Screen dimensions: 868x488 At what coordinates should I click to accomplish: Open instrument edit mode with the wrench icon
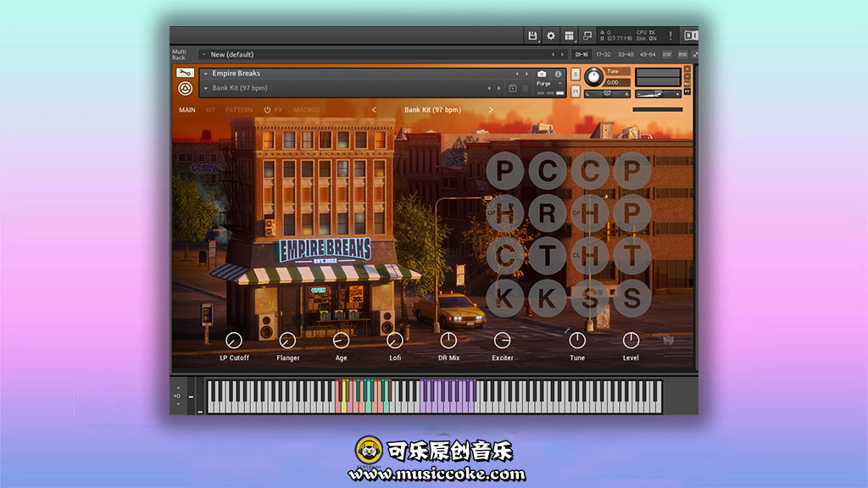click(x=185, y=73)
